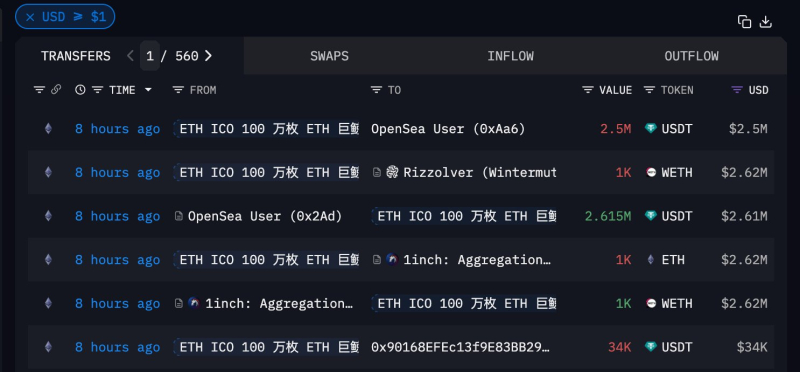Switch to the OUTFLOW tab
The height and width of the screenshot is (372, 800).
pos(691,56)
